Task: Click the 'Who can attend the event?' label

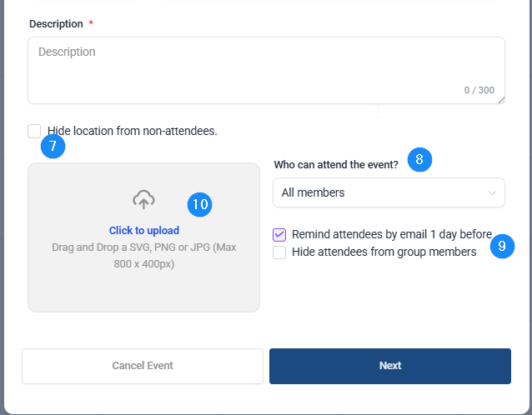Action: pyautogui.click(x=336, y=165)
